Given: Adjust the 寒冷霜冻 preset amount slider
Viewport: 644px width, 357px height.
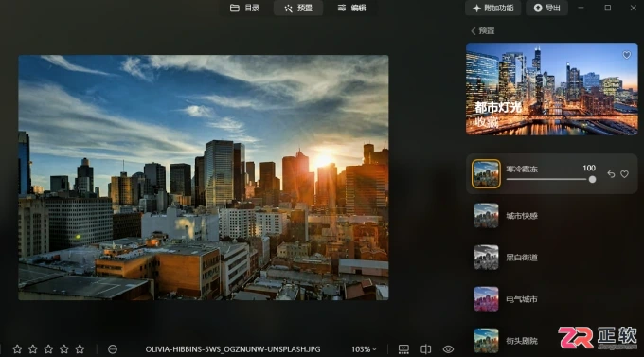Looking at the screenshot, I should point(551,180).
